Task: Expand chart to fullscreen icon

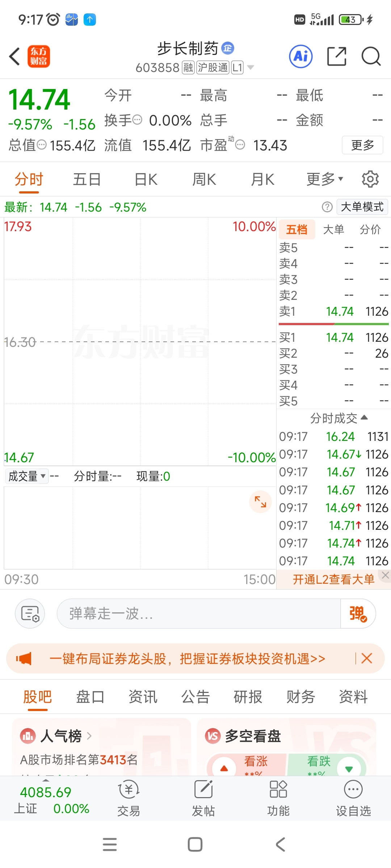Action: (261, 502)
